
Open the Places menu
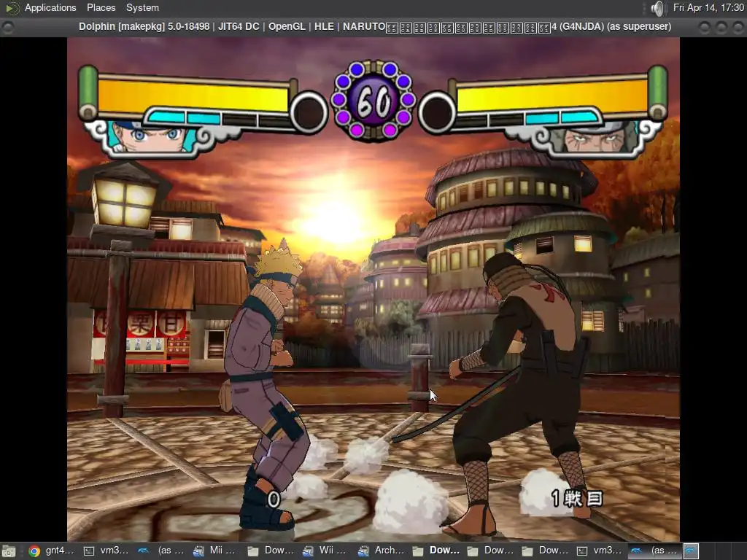tap(101, 7)
